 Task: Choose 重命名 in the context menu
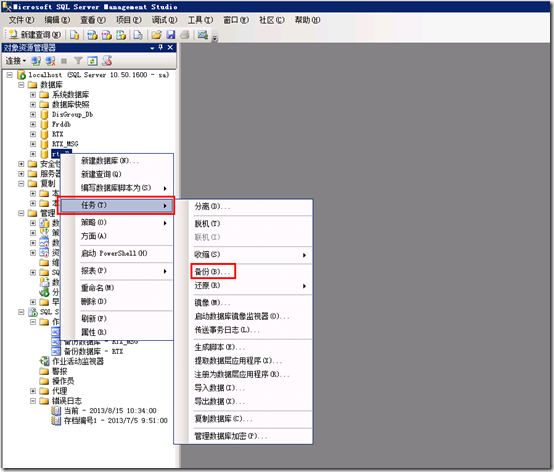pyautogui.click(x=117, y=288)
